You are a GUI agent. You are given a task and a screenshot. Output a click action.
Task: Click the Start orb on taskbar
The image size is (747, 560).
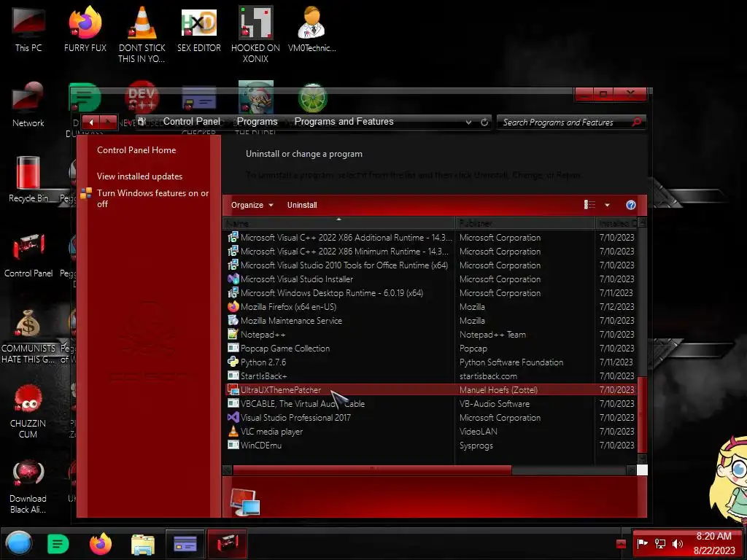point(19,543)
